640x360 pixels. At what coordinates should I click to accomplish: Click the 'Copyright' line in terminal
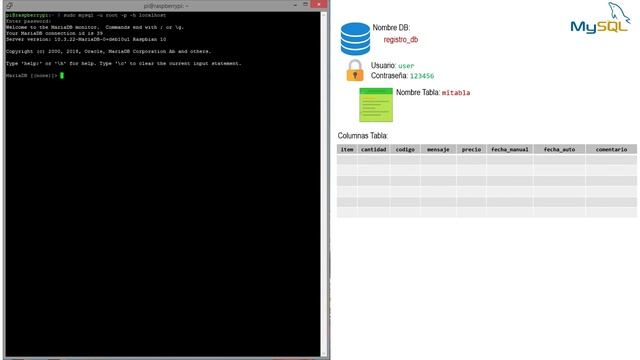click(109, 51)
